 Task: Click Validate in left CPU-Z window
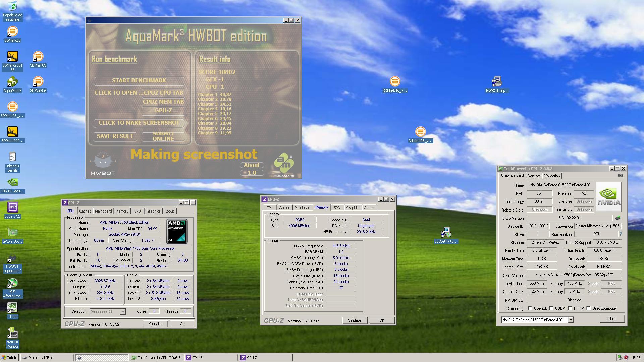pos(155,324)
